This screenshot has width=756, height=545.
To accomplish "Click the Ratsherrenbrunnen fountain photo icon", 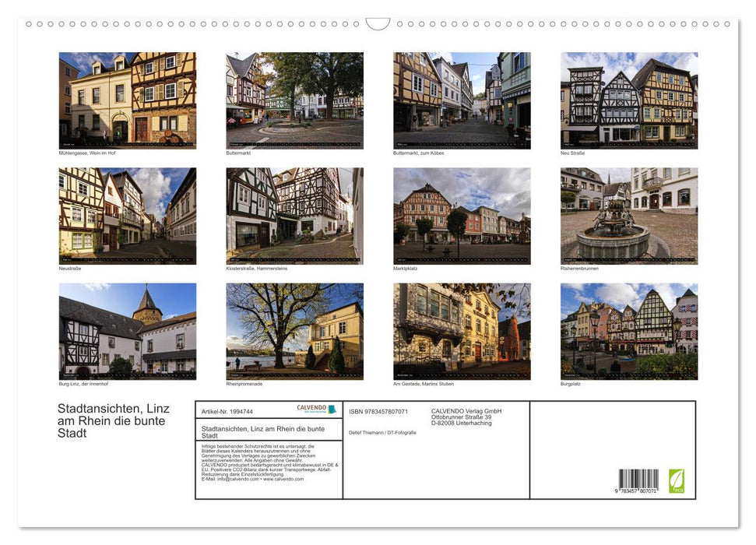I will (629, 216).
